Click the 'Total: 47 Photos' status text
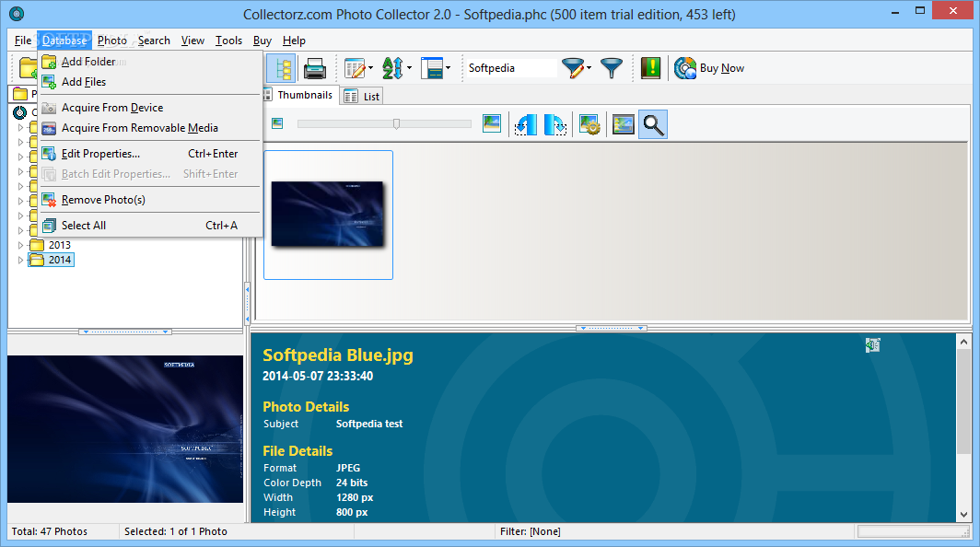Screen dimensions: 980x547 click(50, 531)
